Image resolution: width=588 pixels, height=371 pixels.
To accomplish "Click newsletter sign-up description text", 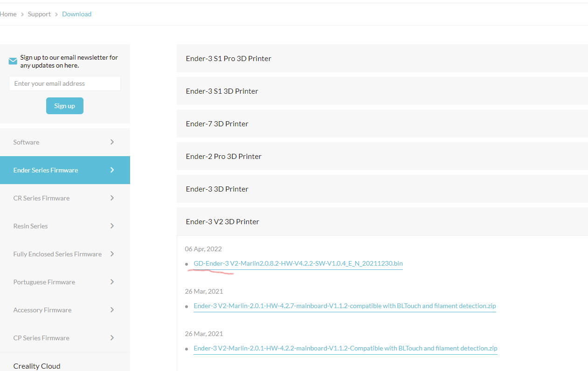I will pos(69,61).
